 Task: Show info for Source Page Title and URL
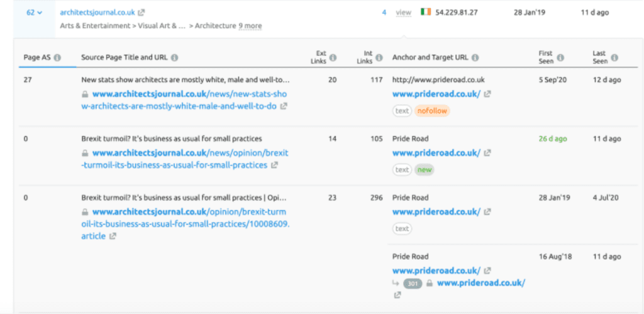click(x=175, y=57)
